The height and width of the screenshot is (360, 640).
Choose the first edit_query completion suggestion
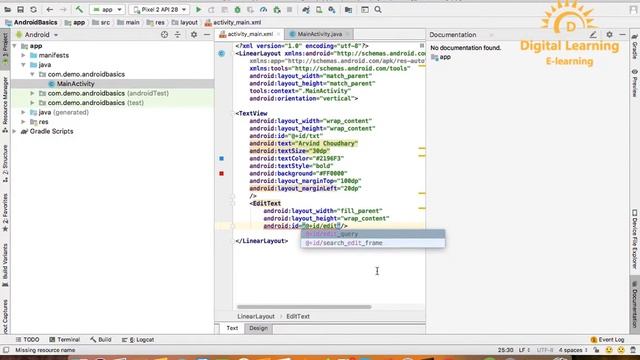(373, 234)
